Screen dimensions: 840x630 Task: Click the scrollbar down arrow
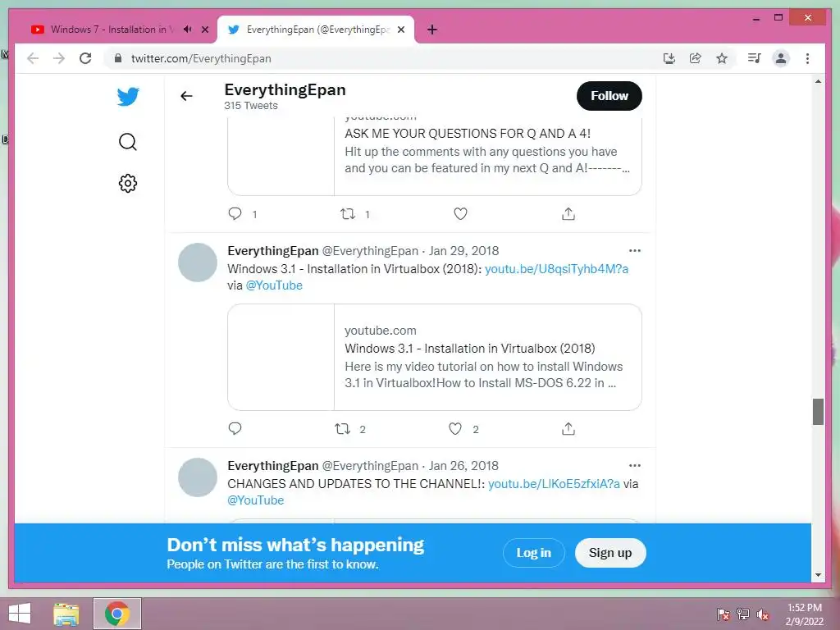click(818, 575)
